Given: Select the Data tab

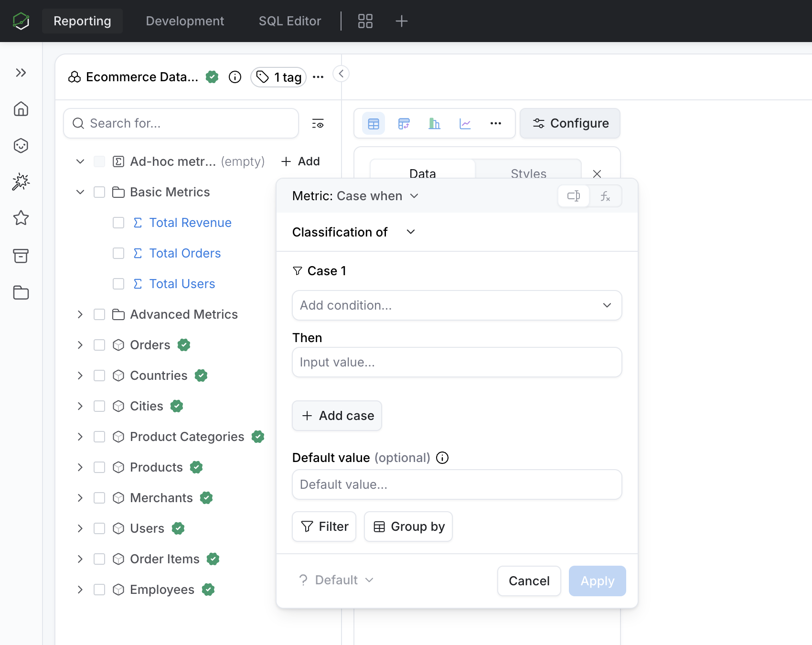Looking at the screenshot, I should tap(423, 173).
